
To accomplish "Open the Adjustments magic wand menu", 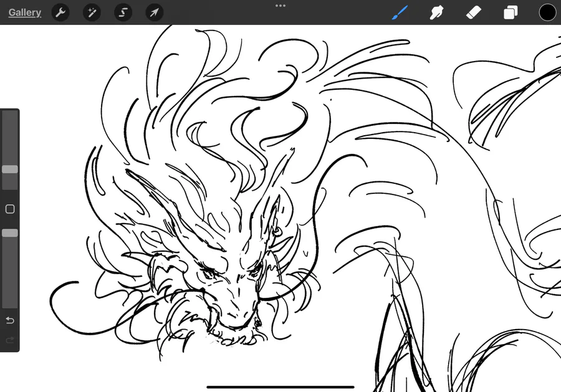I will pos(92,12).
